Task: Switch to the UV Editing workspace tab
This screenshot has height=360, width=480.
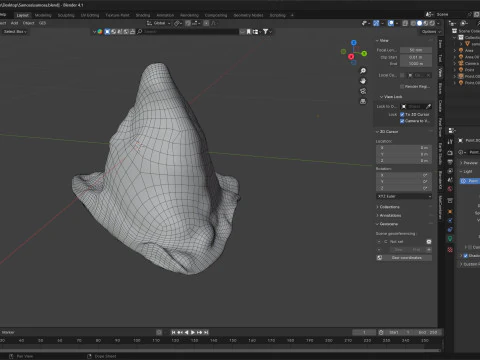Action: point(90,15)
